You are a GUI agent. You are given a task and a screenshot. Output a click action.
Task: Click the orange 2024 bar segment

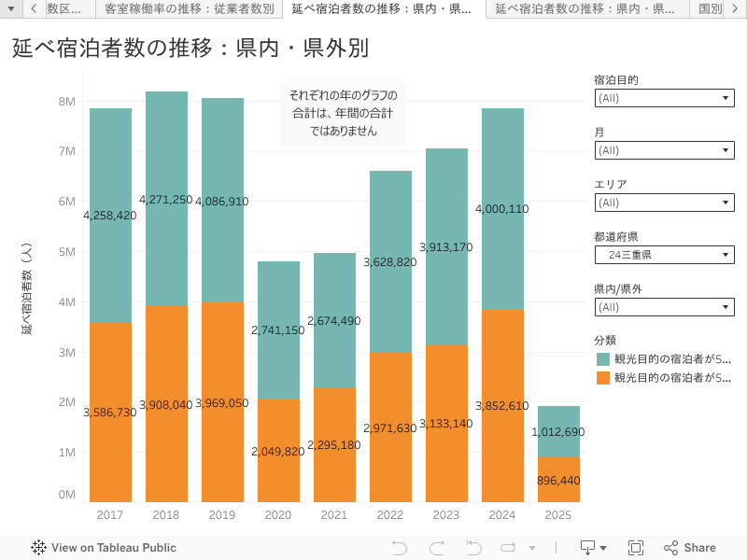tap(502, 405)
